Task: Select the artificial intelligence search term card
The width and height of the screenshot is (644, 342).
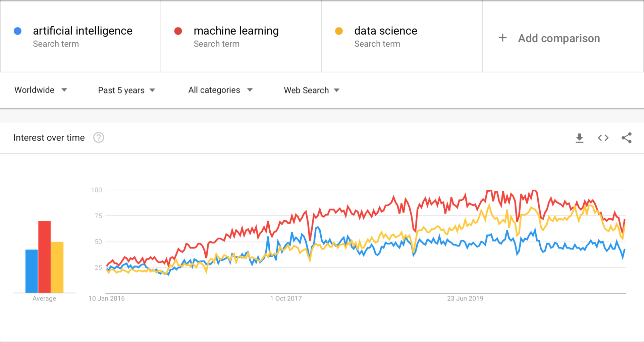Action: pos(80,36)
